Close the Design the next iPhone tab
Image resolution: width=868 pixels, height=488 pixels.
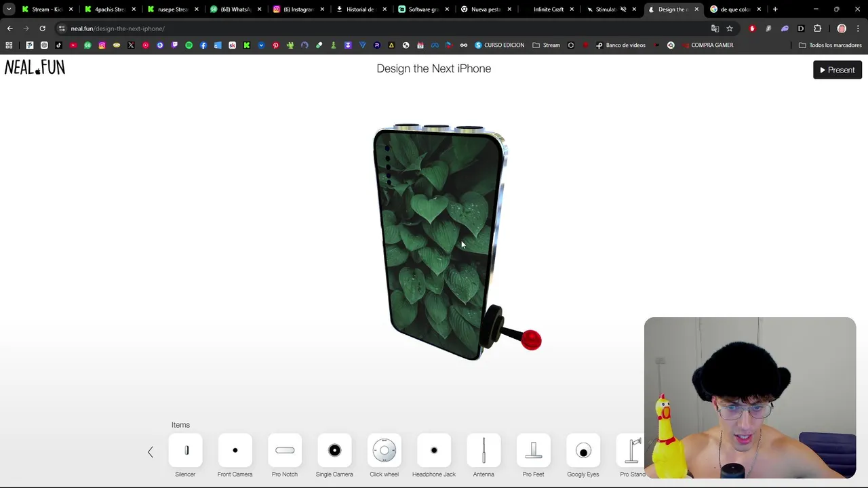pos(696,9)
